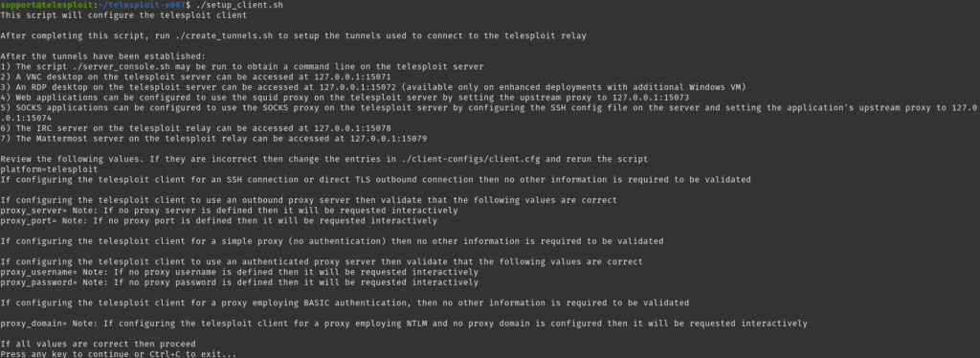The height and width of the screenshot is (358, 980).
Task: Click the line about BASIC authentication
Action: click(x=345, y=303)
